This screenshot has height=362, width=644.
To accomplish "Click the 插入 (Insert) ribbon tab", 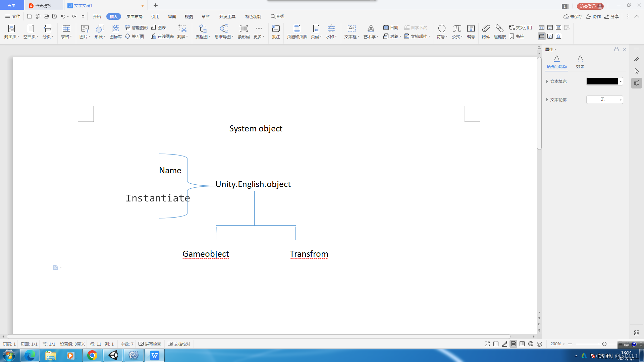I will 114,16.
